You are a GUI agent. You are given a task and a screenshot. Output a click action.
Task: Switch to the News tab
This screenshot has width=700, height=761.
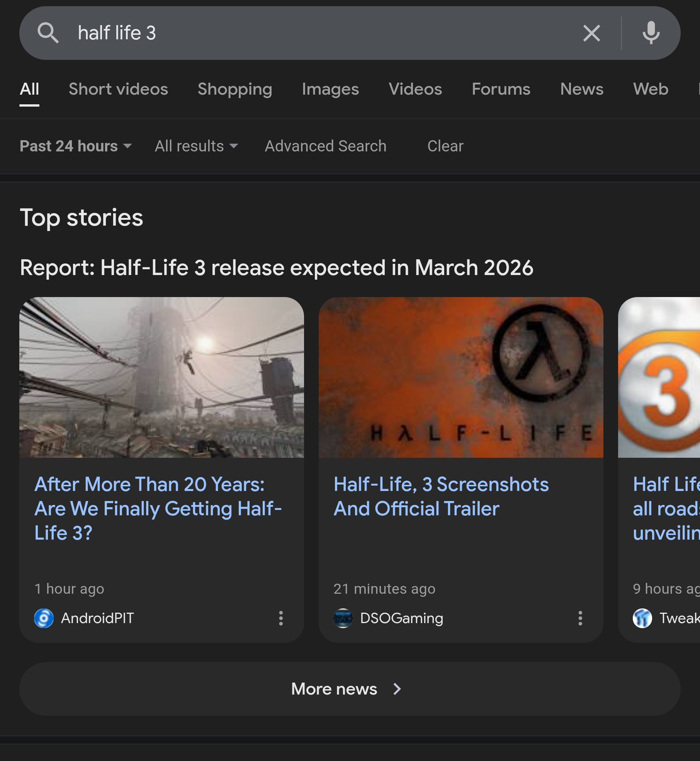click(x=582, y=89)
